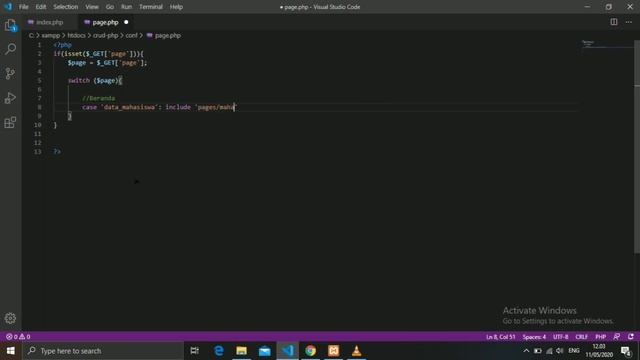The image size is (640, 360).
Task: Place cursor on the isset($_GET['page']) line
Action: pos(98,54)
